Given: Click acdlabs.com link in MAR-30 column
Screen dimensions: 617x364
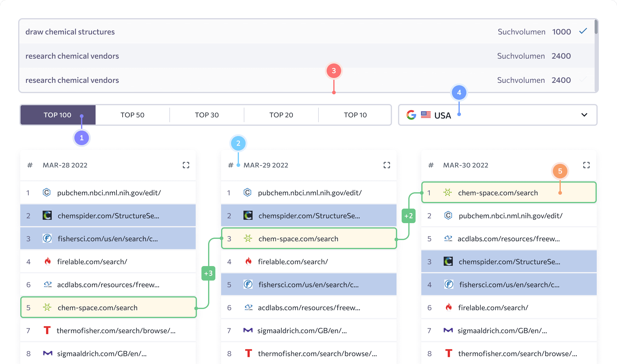Looking at the screenshot, I should coord(509,239).
